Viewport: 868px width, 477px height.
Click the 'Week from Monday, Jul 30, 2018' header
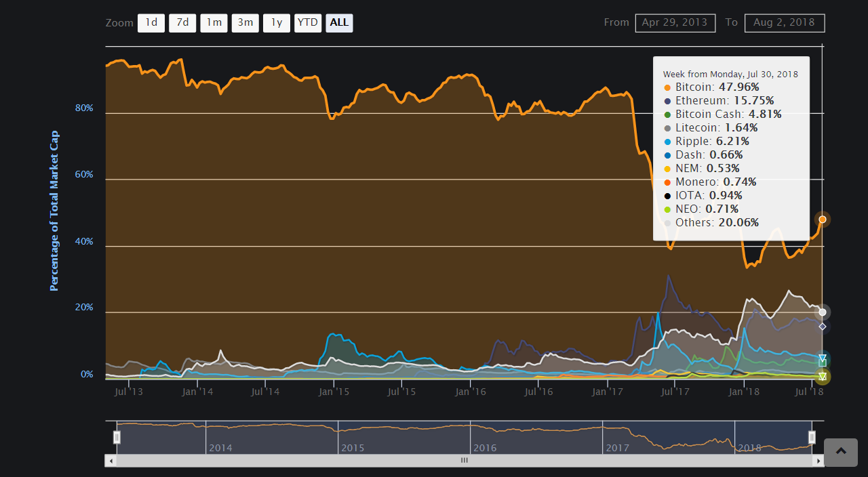point(730,75)
